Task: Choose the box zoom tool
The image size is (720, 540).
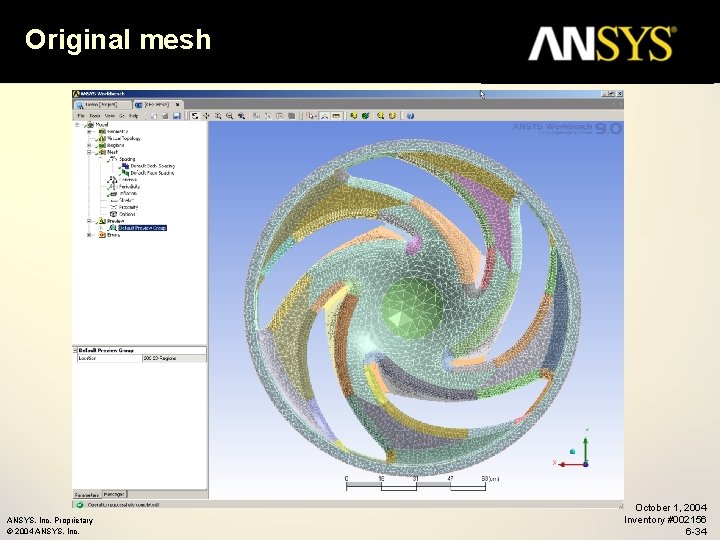Action: 218,116
